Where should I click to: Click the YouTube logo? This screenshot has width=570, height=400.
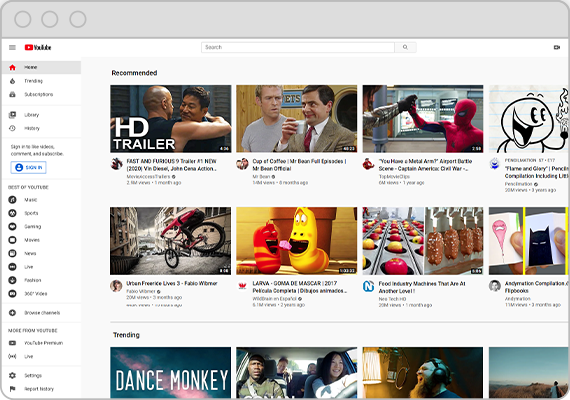[x=38, y=47]
